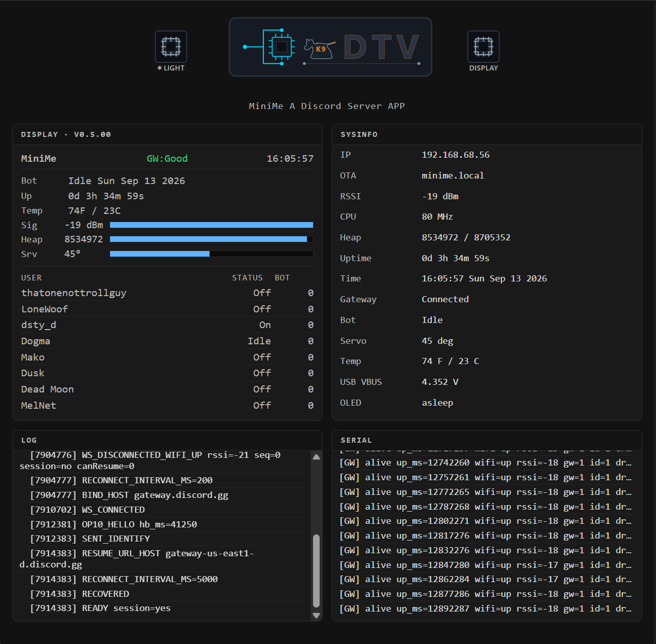Click the MiniMe A Discord Server APP subtitle

point(327,106)
